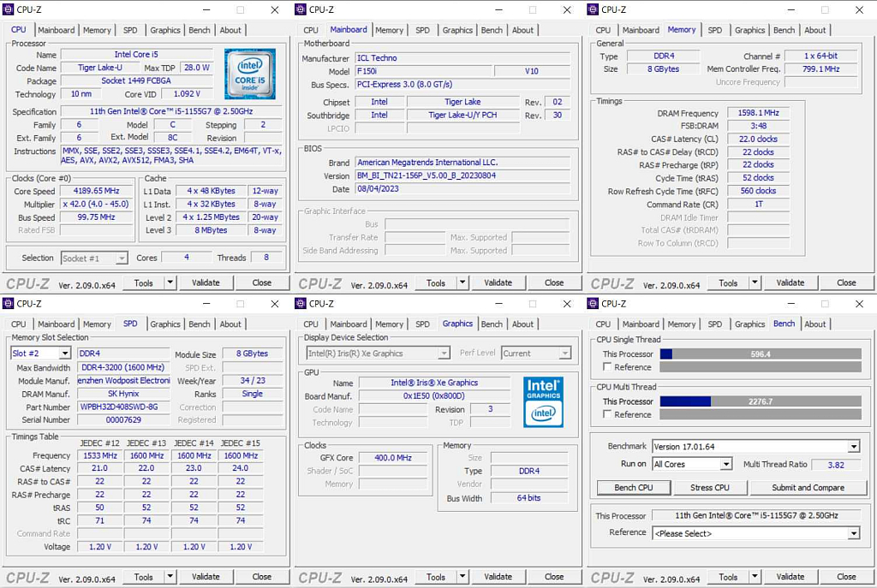877x588 pixels.
Task: Click the CPU-Z title icon of the Graphics window
Action: point(301,304)
